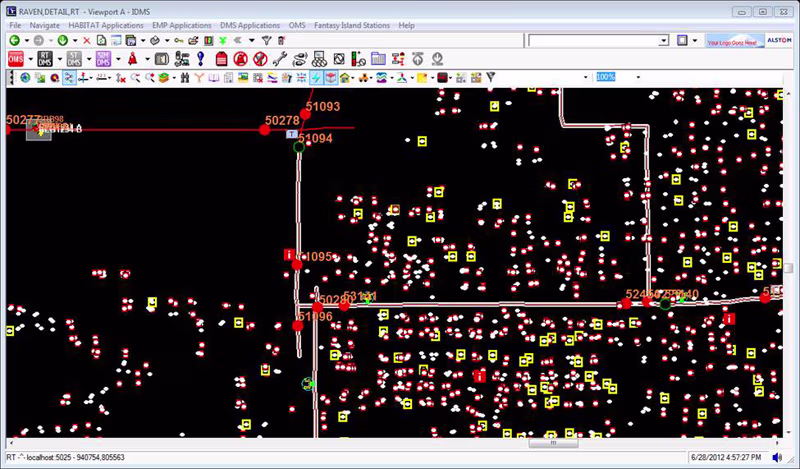Select node label 51096 on map
Viewport: 800px width, 469px height.
pos(315,316)
